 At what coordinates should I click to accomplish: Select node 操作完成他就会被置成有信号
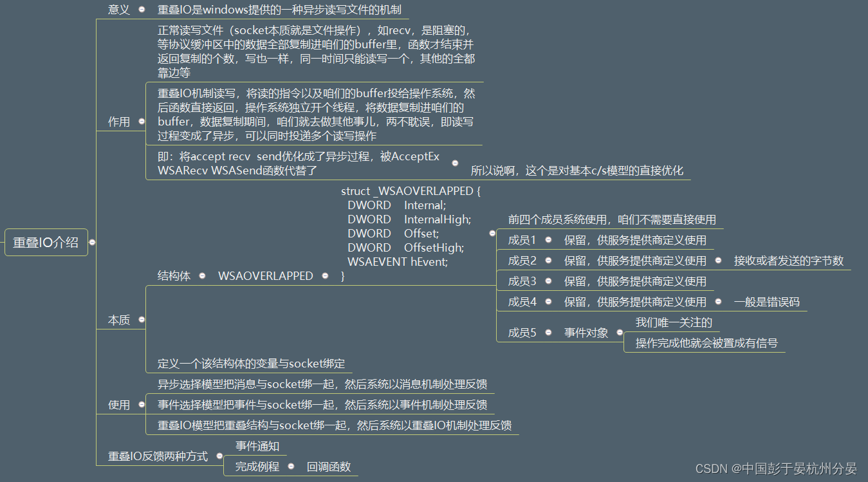706,343
